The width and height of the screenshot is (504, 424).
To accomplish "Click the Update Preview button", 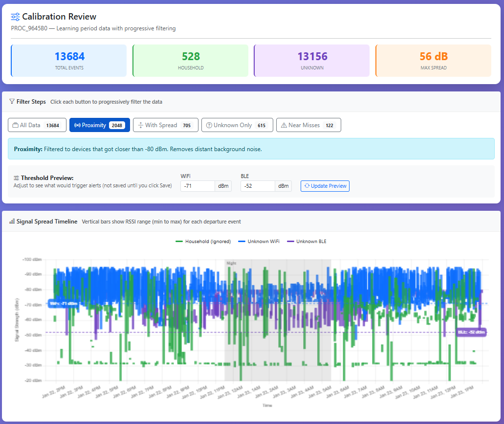I will [x=325, y=186].
